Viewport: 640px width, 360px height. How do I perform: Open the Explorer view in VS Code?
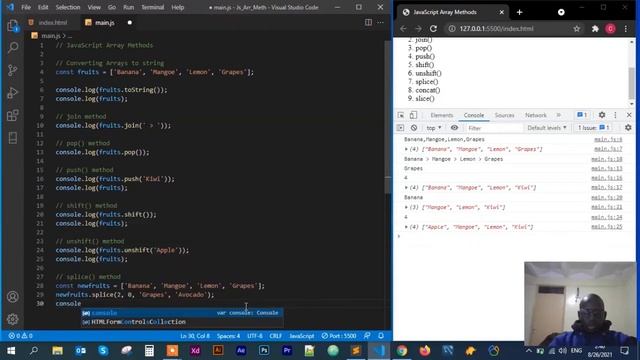pos(13,26)
